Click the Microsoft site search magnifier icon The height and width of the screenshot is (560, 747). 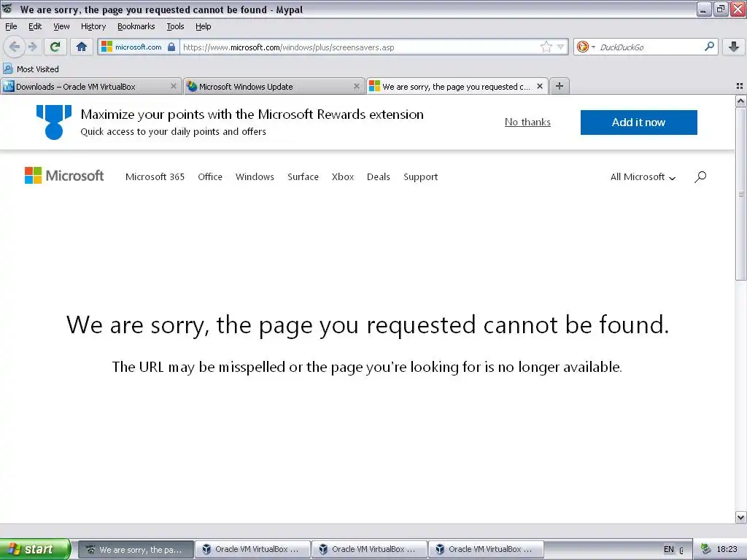pos(700,176)
